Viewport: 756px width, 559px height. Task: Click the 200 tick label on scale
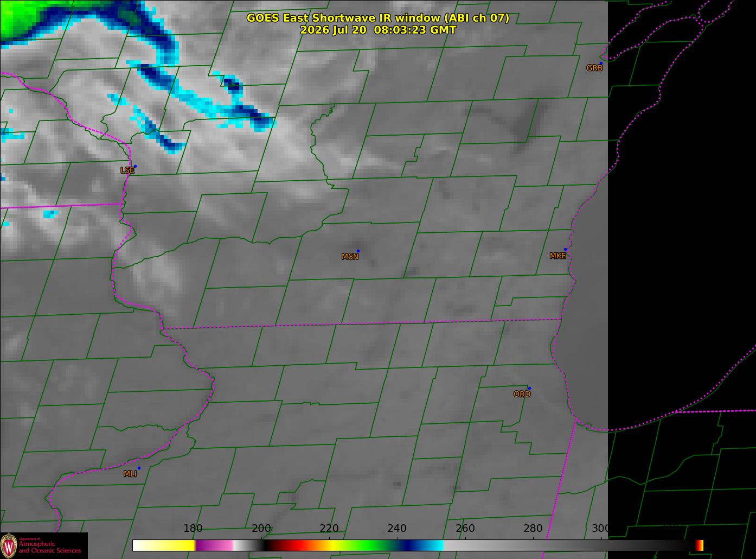click(x=261, y=528)
